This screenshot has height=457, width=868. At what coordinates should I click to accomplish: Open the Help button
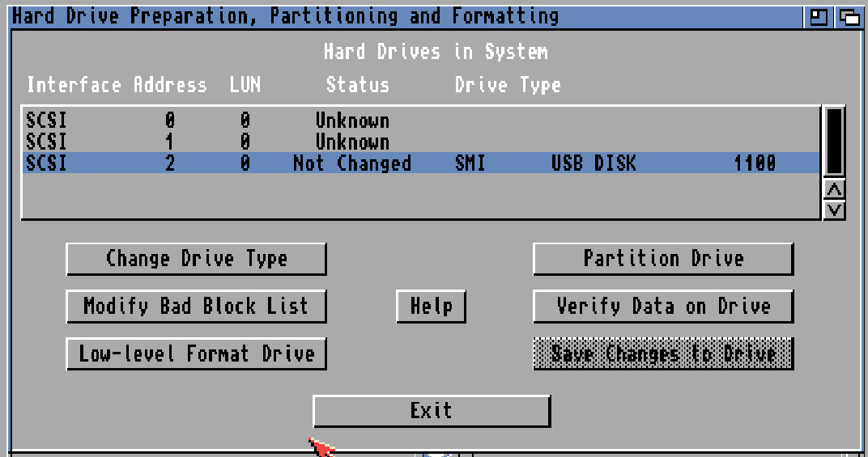431,307
